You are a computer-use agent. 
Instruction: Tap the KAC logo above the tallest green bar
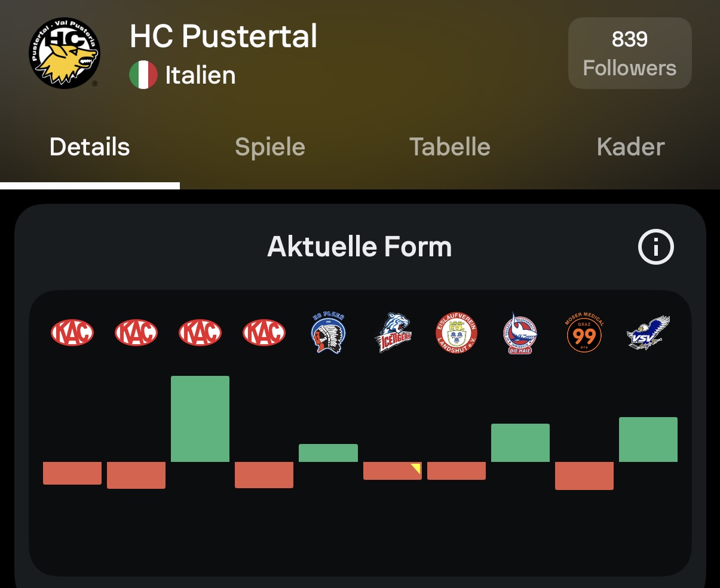200,333
